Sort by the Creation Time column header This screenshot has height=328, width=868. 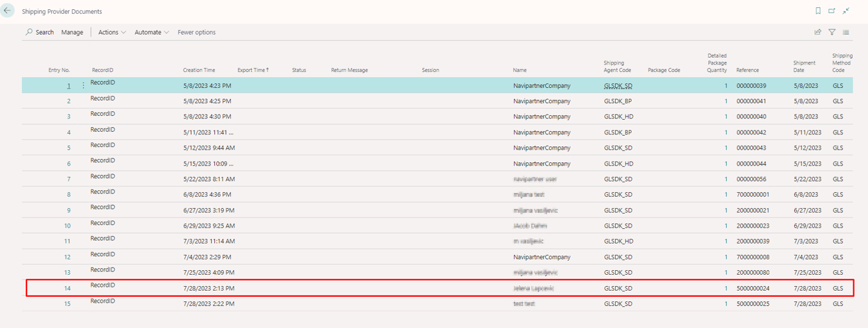point(199,70)
